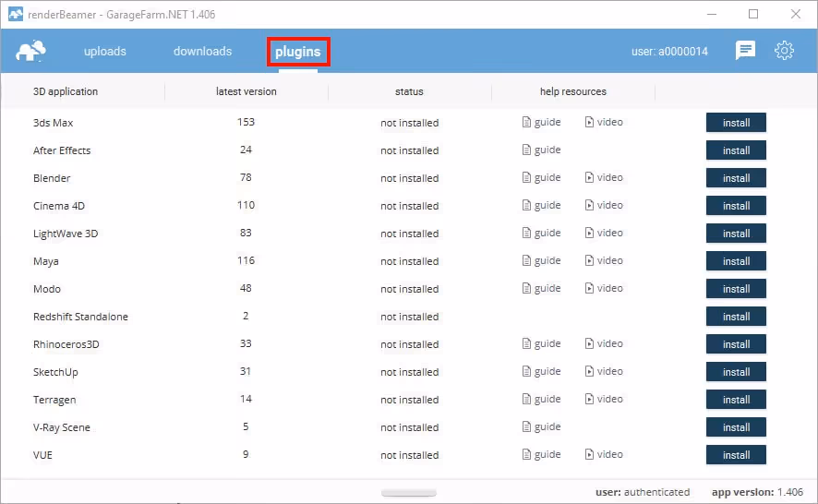Screen dimensions: 818x504
Task: Click the Maya version number 116
Action: [x=246, y=260]
